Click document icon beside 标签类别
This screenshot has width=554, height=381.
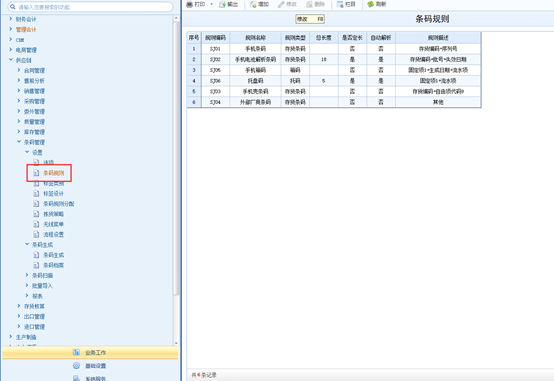pos(36,183)
